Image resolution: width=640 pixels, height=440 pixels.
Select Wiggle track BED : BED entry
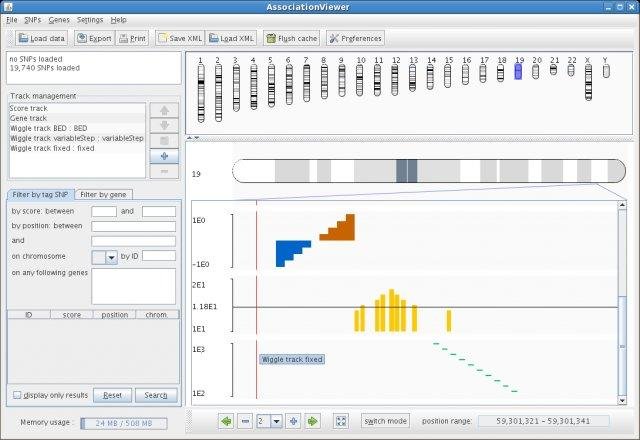point(77,128)
